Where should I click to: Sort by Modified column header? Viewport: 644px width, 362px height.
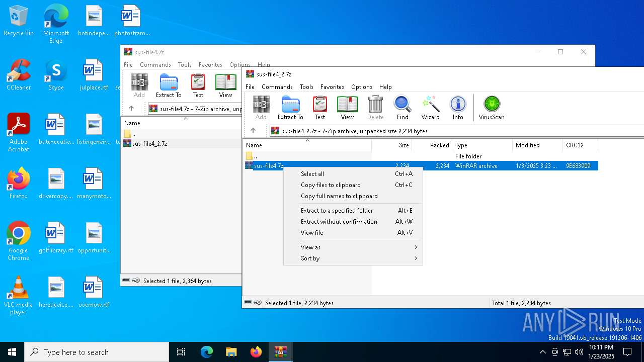pos(537,145)
